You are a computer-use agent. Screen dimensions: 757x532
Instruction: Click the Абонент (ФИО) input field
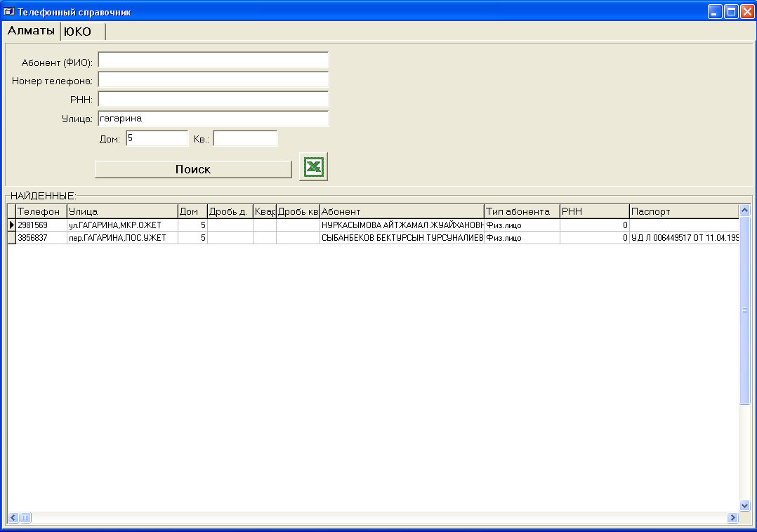pyautogui.click(x=213, y=61)
